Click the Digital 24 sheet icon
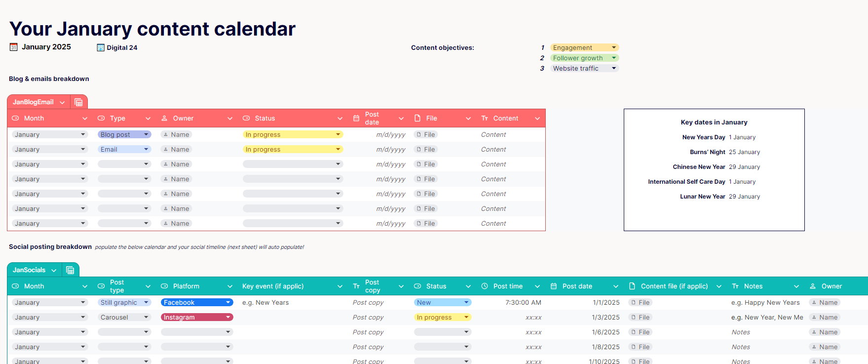The width and height of the screenshot is (868, 364). pyautogui.click(x=101, y=48)
